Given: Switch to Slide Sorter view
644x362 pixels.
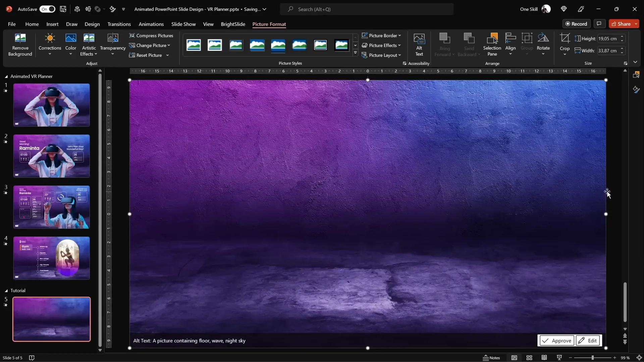Looking at the screenshot, I should (529, 358).
